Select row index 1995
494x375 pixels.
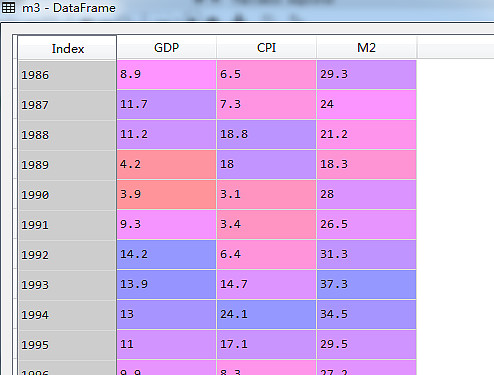(x=68, y=345)
